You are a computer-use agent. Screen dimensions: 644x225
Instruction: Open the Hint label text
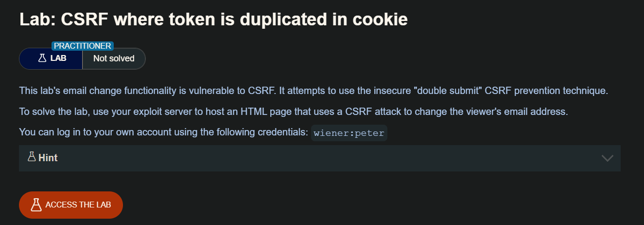(x=48, y=158)
